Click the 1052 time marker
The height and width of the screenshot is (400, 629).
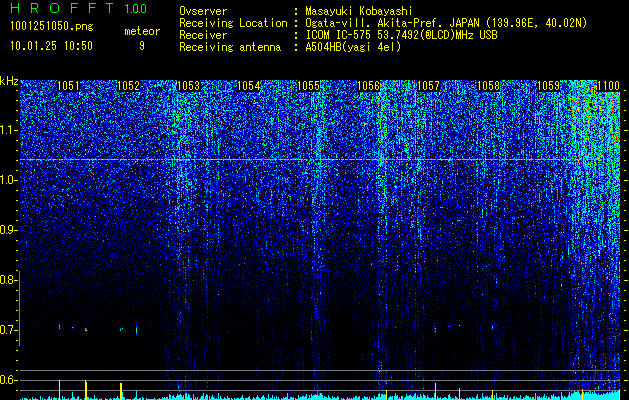[x=128, y=86]
